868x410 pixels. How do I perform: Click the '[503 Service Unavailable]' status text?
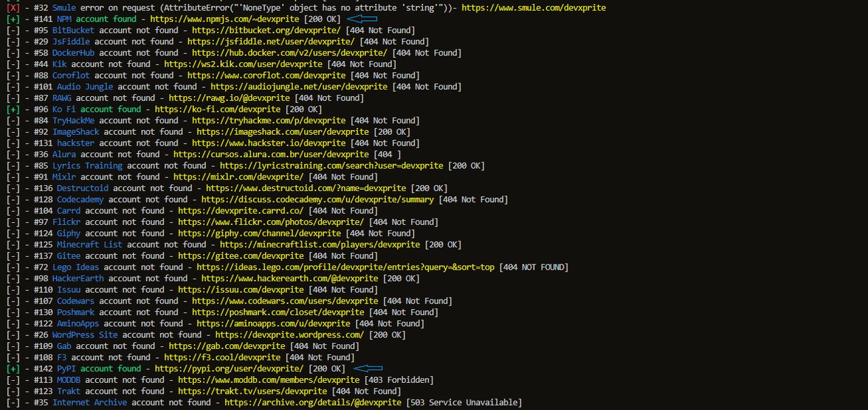tap(464, 403)
